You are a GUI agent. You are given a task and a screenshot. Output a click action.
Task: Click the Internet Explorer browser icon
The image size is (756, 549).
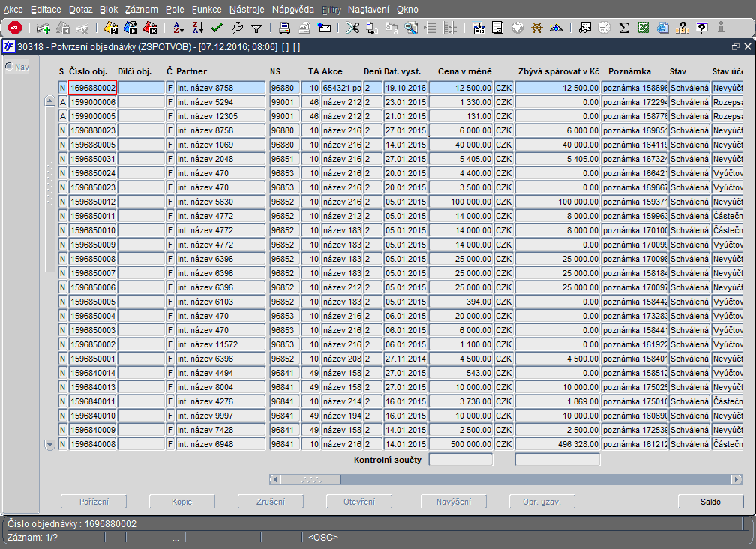click(663, 28)
